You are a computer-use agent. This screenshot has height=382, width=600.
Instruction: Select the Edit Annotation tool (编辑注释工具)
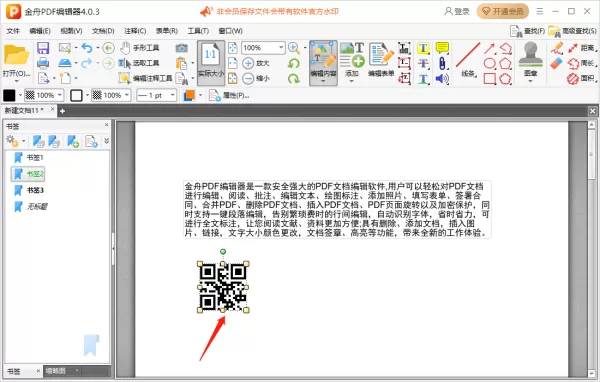tap(145, 78)
